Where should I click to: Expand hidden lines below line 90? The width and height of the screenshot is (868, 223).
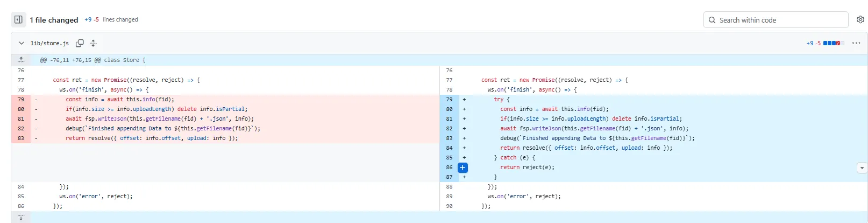[21, 218]
